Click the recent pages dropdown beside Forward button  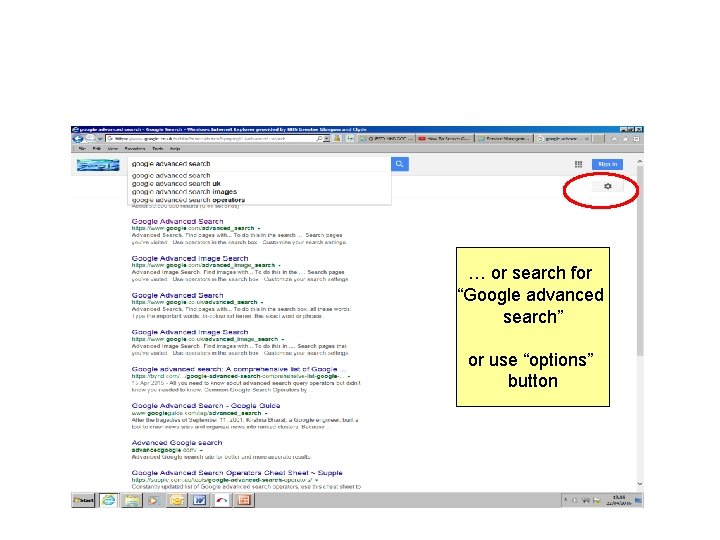coord(100,139)
